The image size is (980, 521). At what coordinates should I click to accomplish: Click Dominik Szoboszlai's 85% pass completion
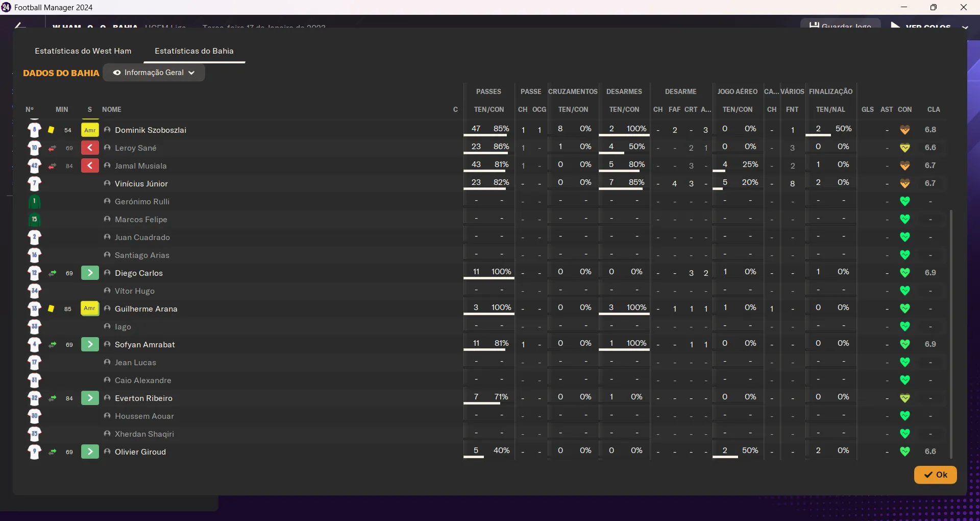click(x=501, y=129)
